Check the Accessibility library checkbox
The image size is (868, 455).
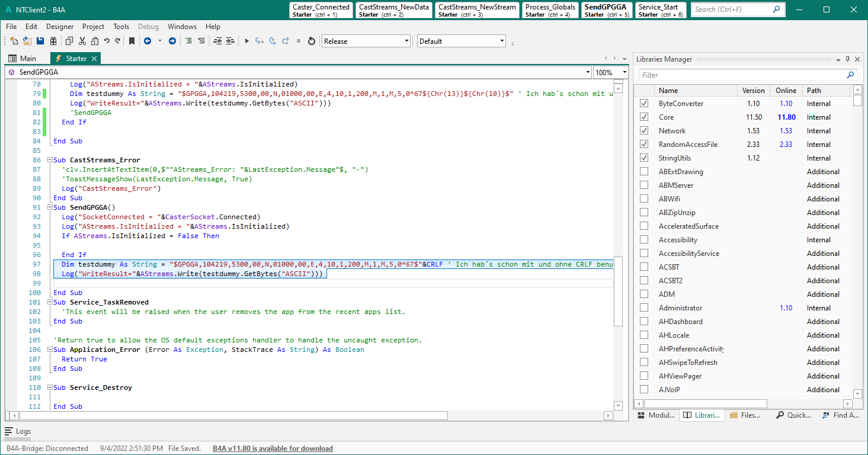pos(644,240)
